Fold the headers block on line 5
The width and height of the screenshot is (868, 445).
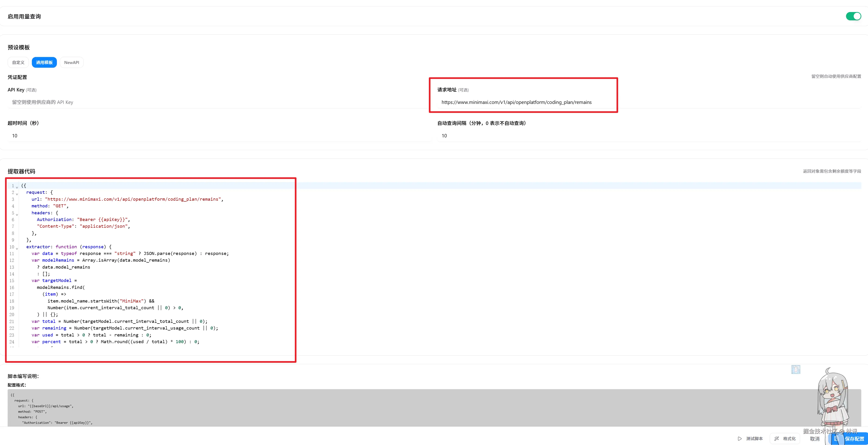tap(17, 214)
